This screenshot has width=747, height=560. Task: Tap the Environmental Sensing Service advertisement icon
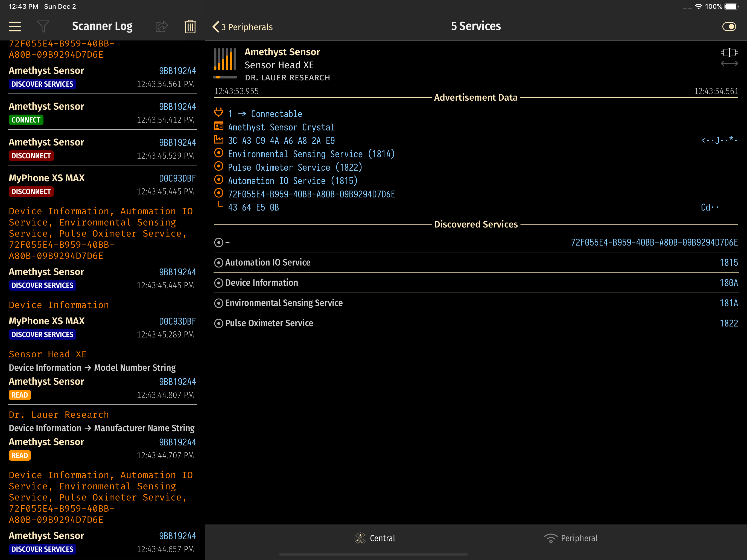pos(219,153)
